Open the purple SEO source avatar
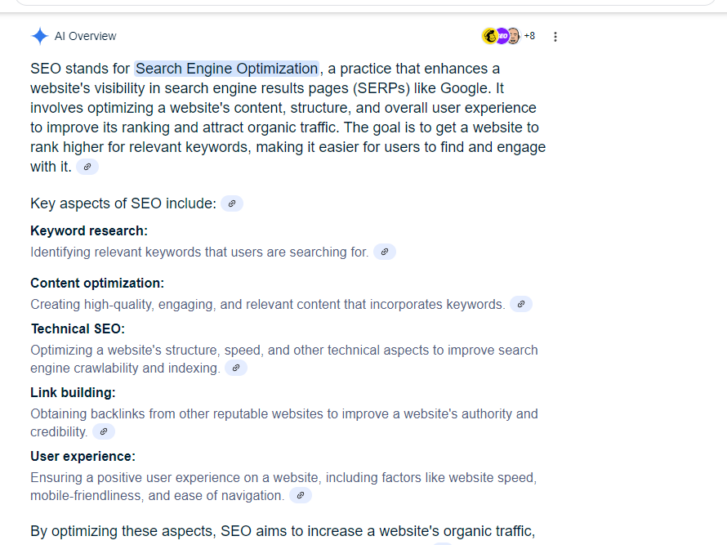 (502, 36)
